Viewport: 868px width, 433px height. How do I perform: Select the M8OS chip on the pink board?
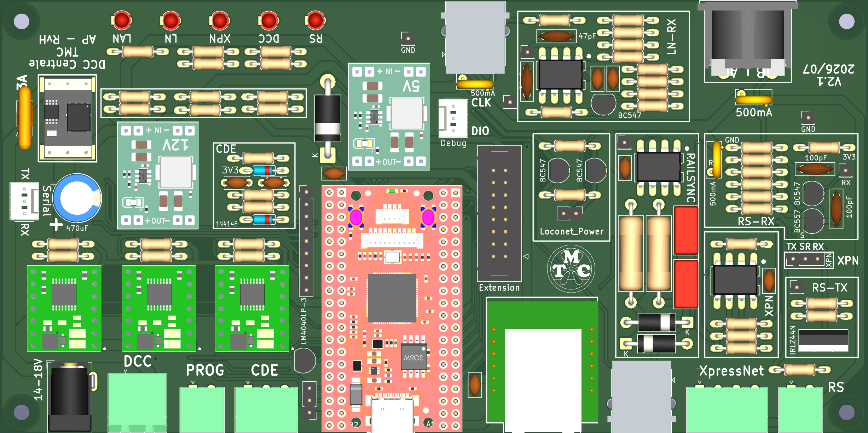click(x=414, y=357)
